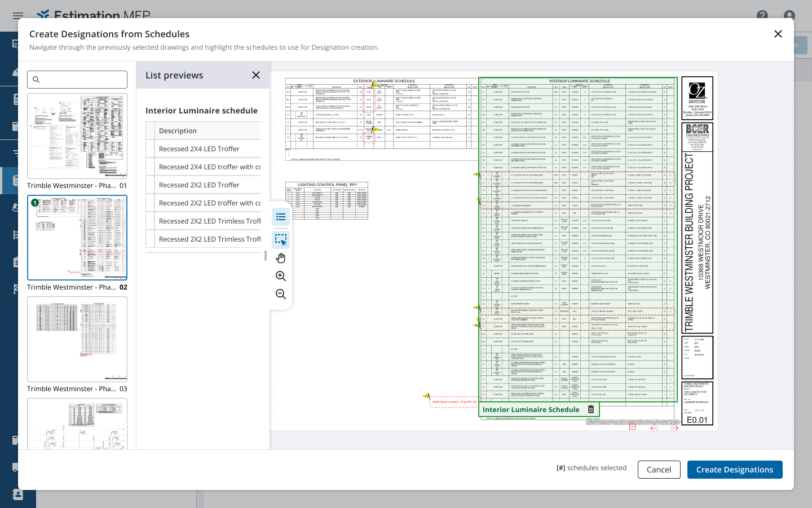Delete the Interior Luminaire Schedule highlight
812x508 pixels.
(591, 409)
